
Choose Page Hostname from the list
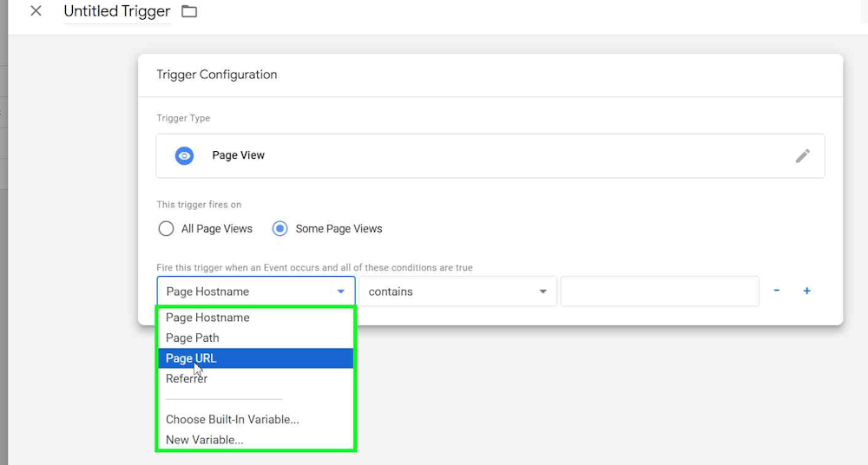(x=207, y=318)
